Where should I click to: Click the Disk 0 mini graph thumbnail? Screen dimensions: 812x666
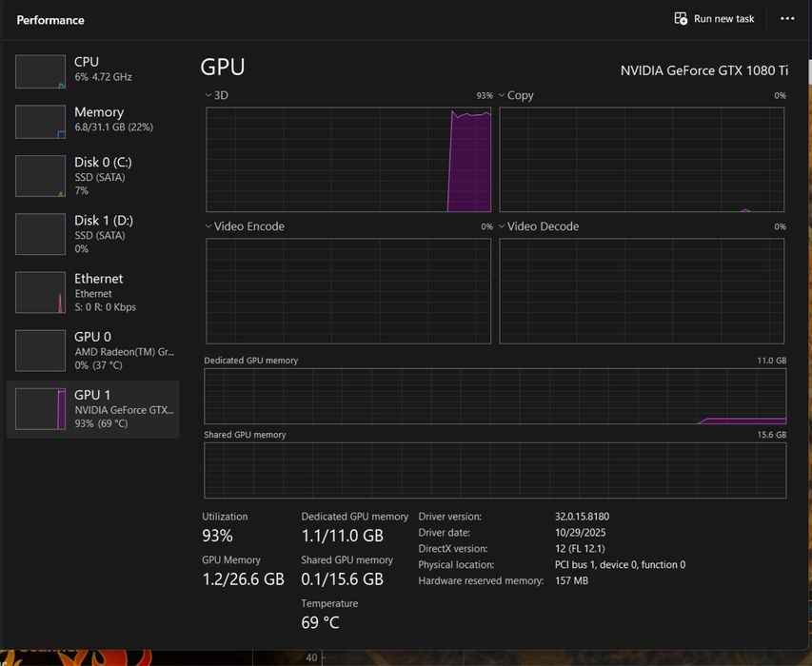pos(40,176)
